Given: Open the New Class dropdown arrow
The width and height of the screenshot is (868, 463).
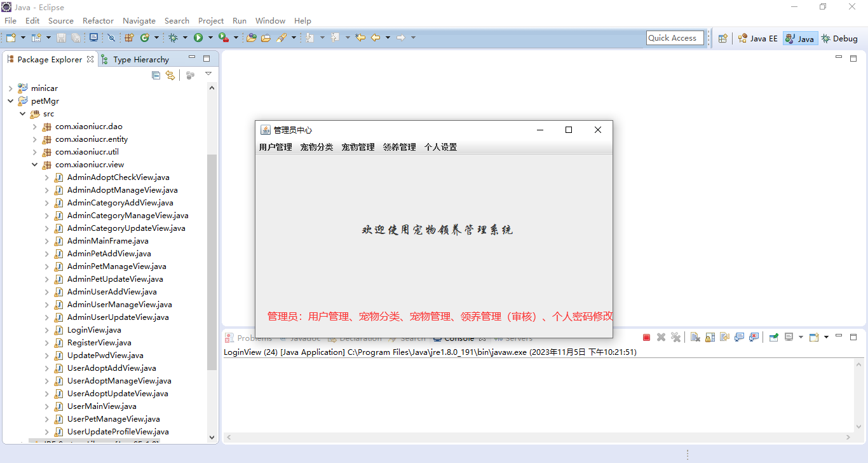Looking at the screenshot, I should [156, 38].
